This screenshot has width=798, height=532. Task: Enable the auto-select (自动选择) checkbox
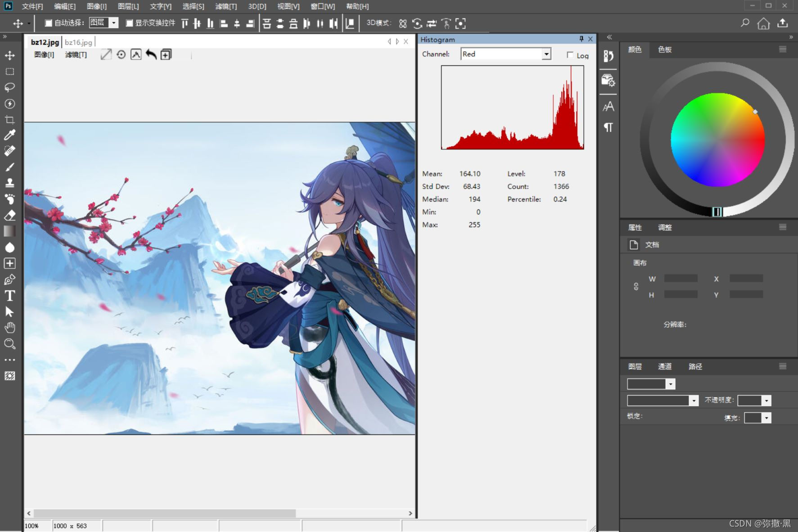(48, 23)
